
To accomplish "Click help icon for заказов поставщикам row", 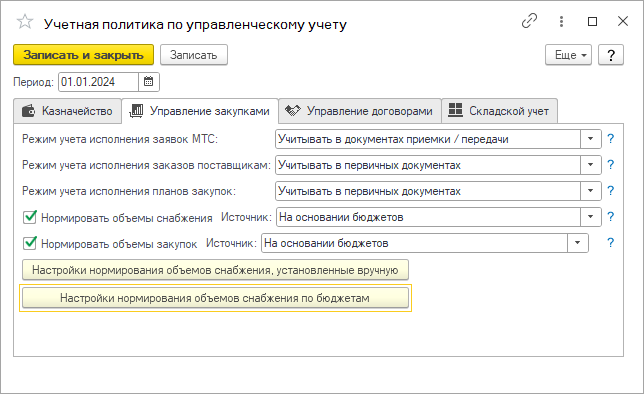I will [611, 165].
